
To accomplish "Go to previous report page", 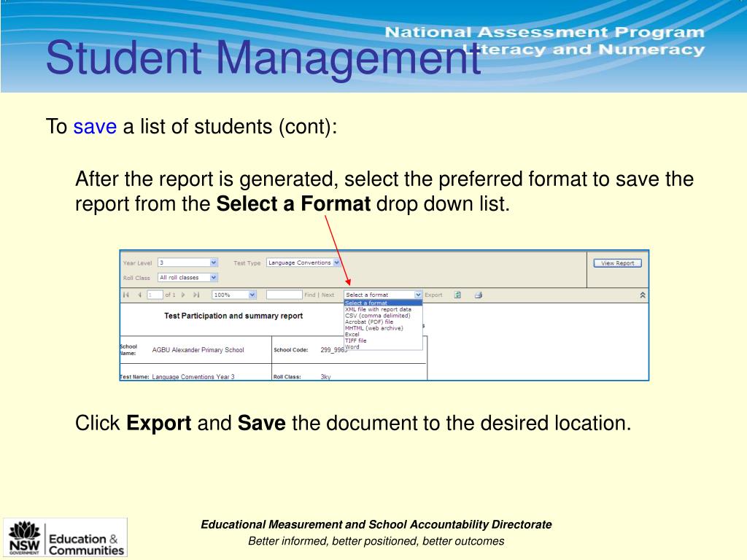I will pos(139,295).
